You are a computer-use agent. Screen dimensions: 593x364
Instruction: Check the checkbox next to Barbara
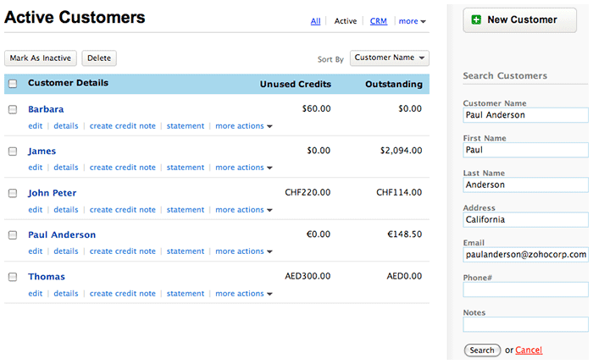click(13, 109)
